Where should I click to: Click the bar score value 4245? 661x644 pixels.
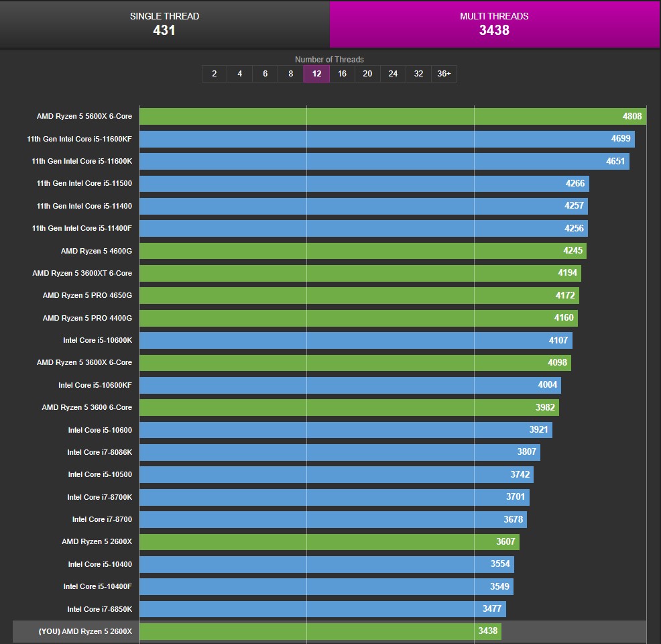(573, 250)
